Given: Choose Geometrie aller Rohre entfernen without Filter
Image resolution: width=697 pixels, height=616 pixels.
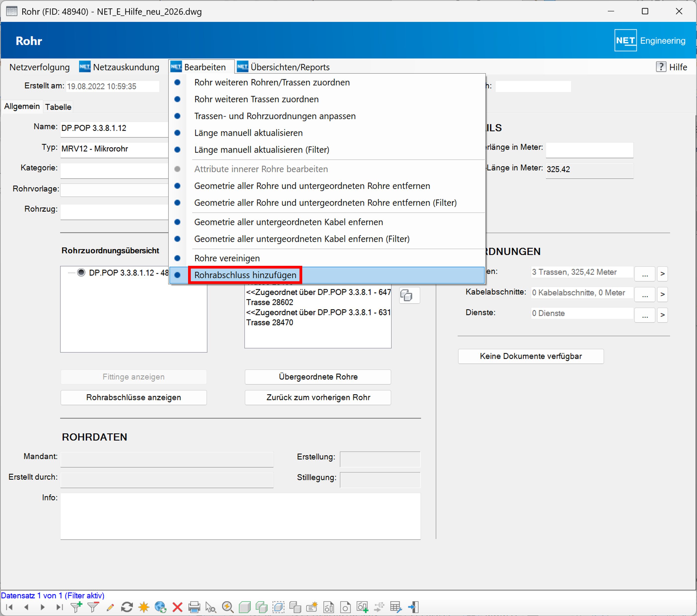Looking at the screenshot, I should 327,186.
